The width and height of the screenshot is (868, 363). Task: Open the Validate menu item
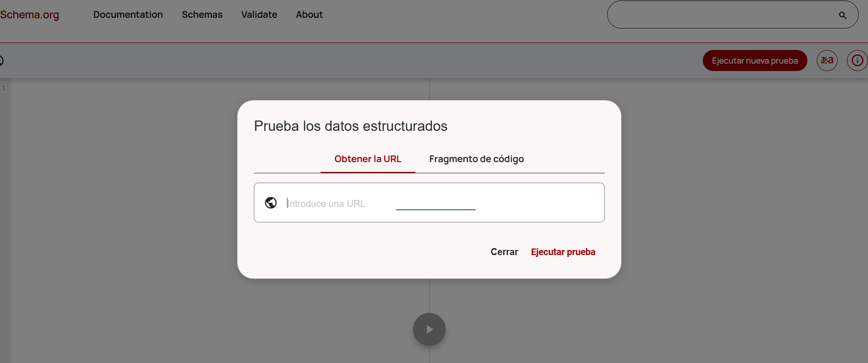tap(259, 14)
